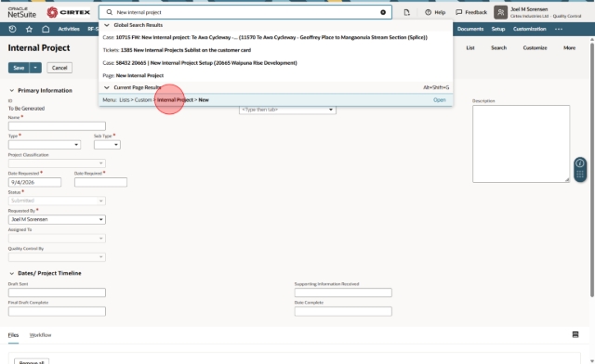Click the Create New document icon
The height and width of the screenshot is (364, 595).
pos(406,12)
